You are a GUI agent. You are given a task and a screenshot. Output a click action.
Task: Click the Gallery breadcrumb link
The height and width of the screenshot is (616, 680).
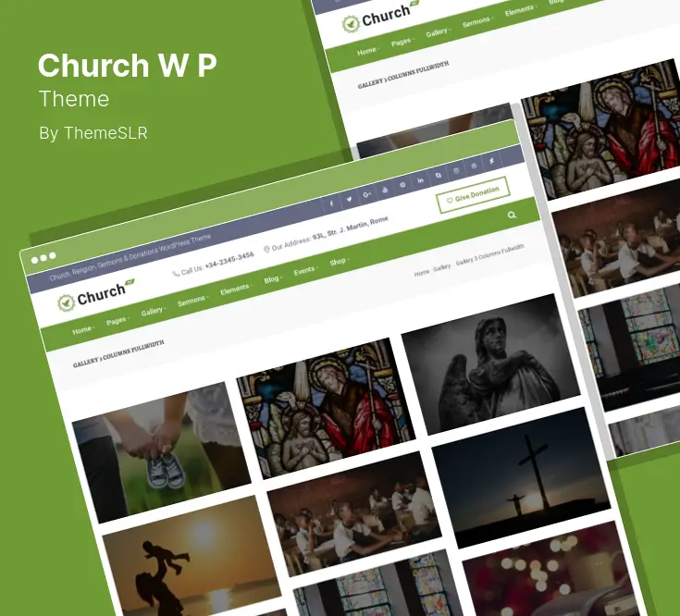point(442,268)
